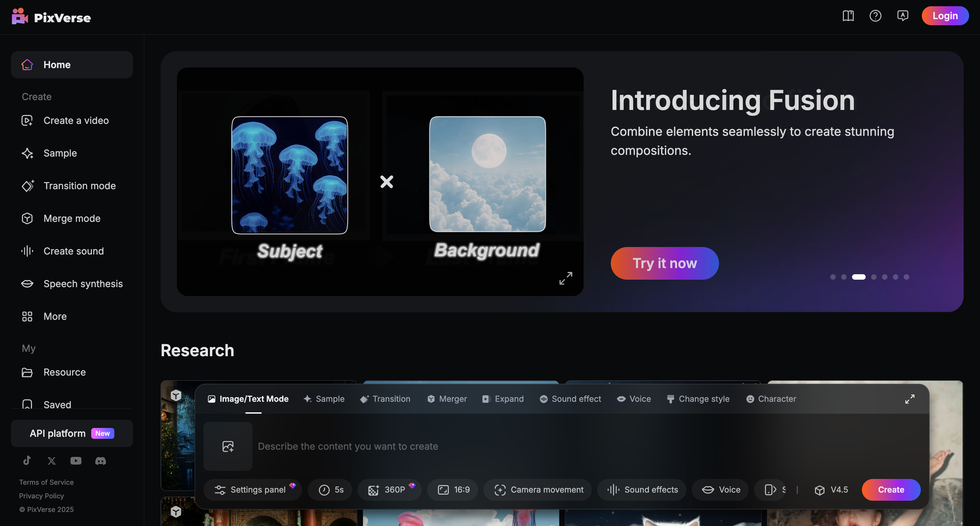
Task: Open the help question mark icon
Action: pyautogui.click(x=875, y=16)
